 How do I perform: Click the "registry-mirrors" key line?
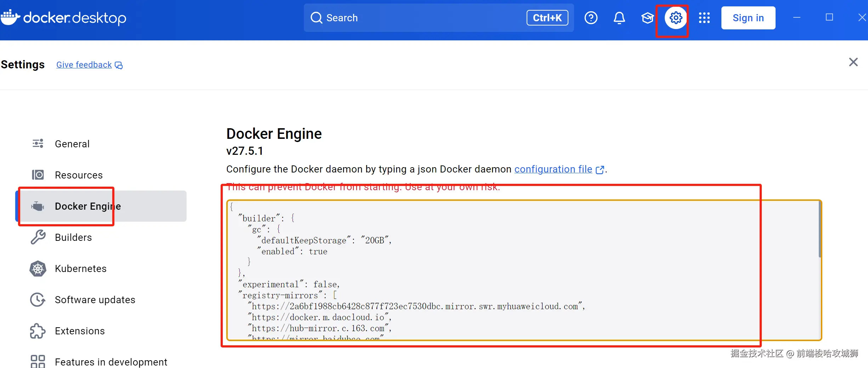pos(288,295)
